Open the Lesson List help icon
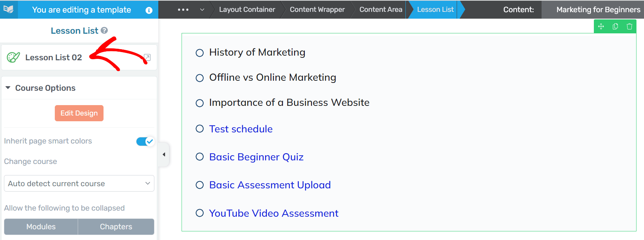The width and height of the screenshot is (644, 240). [104, 30]
